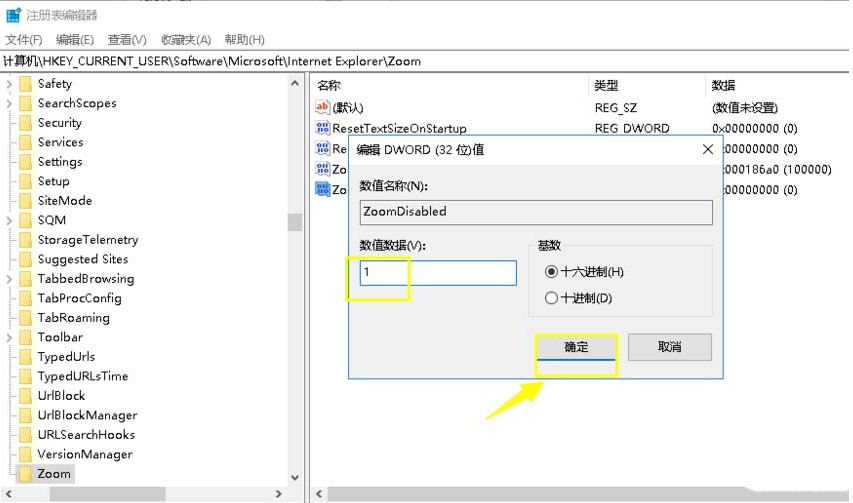
Task: Click the SQM folder icon
Action: (x=25, y=220)
